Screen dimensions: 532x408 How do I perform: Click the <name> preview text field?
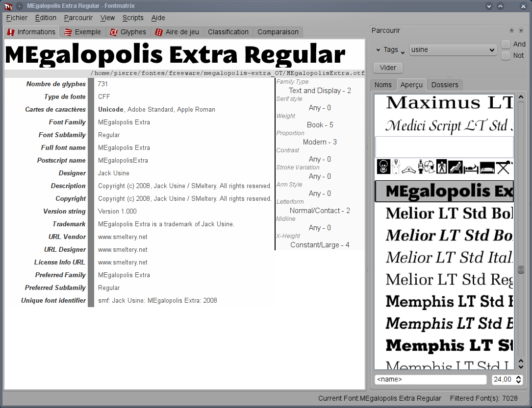[431, 379]
